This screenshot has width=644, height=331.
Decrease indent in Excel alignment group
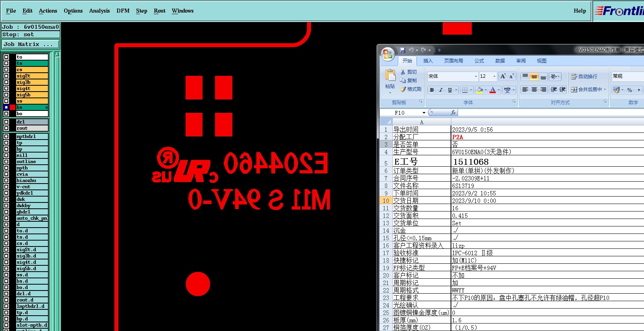(x=554, y=90)
